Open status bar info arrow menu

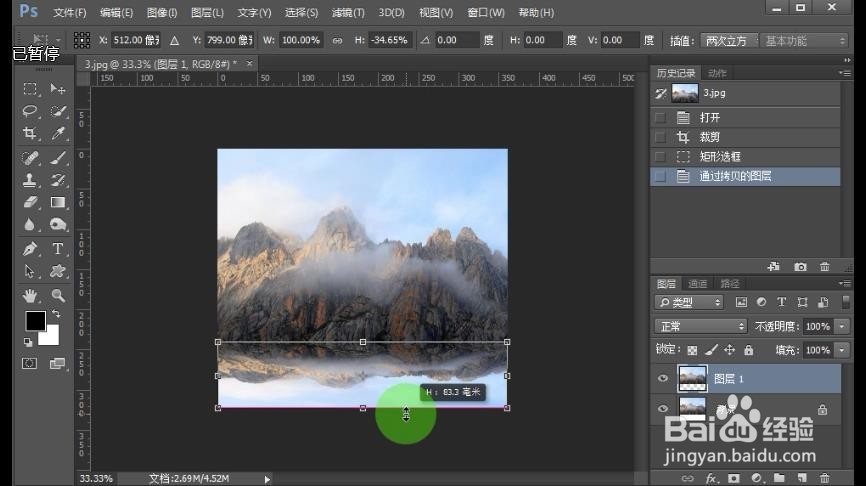pos(267,479)
